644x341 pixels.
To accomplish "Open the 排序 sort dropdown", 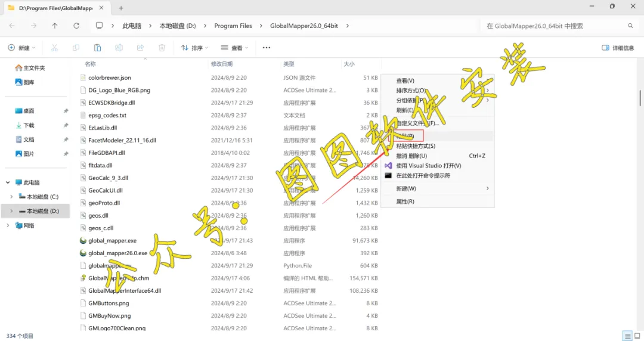I will (194, 48).
